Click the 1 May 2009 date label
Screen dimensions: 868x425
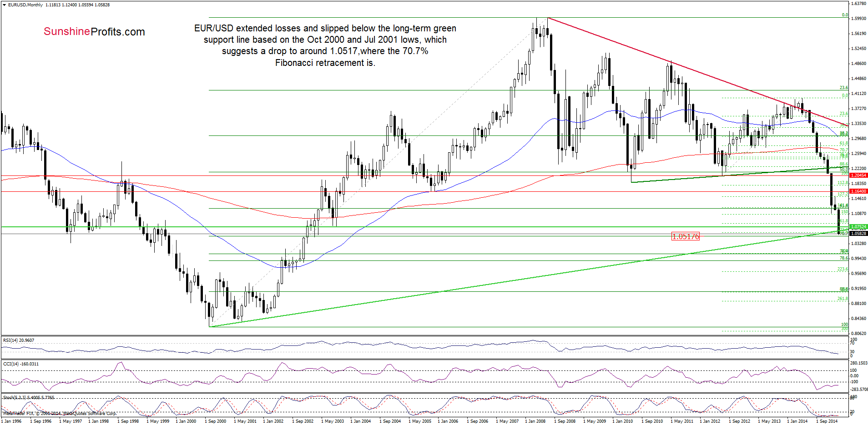595,421
